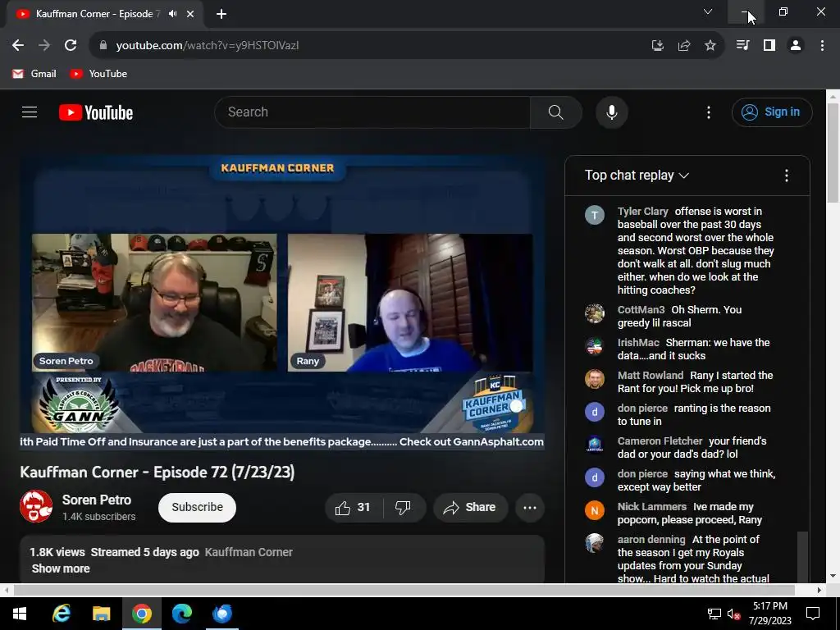Open Windows Start menu

(x=20, y=614)
